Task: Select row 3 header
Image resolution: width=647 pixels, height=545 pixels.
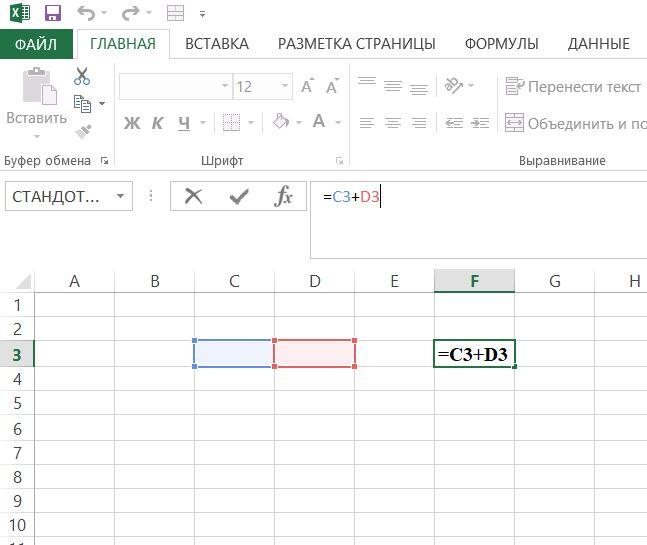Action: click(x=17, y=354)
